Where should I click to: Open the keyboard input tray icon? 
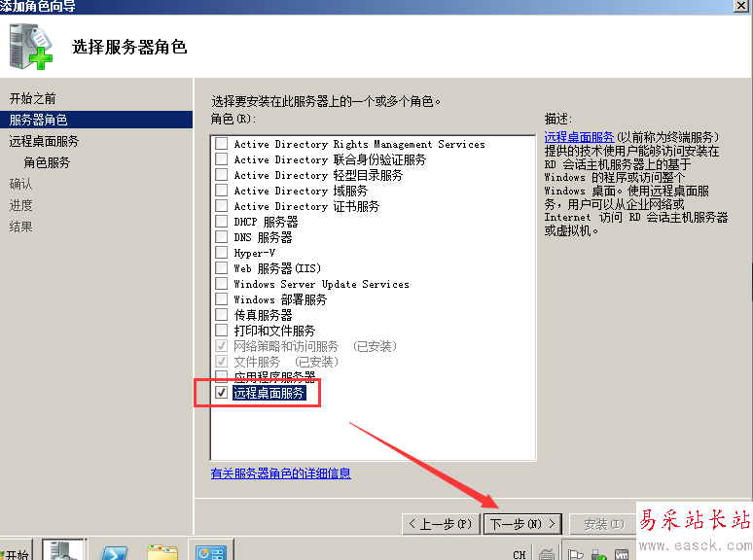pos(547,554)
